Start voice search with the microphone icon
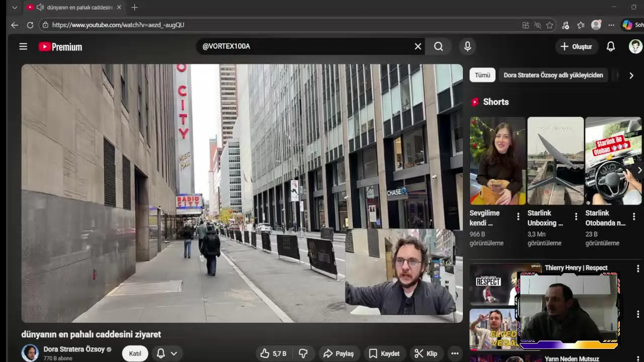This screenshot has width=644, height=362. pos(467,46)
